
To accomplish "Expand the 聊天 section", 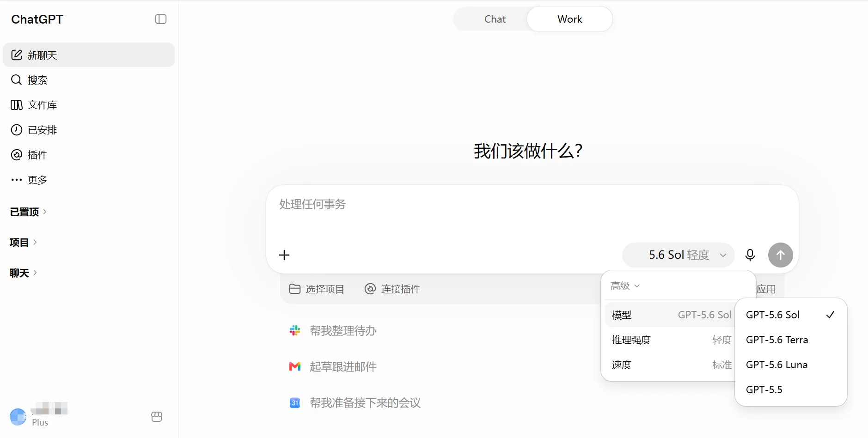I will (23, 273).
